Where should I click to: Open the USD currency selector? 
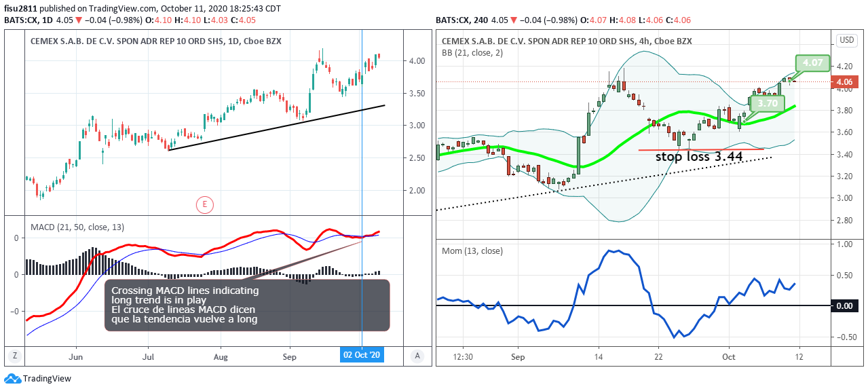pos(846,40)
